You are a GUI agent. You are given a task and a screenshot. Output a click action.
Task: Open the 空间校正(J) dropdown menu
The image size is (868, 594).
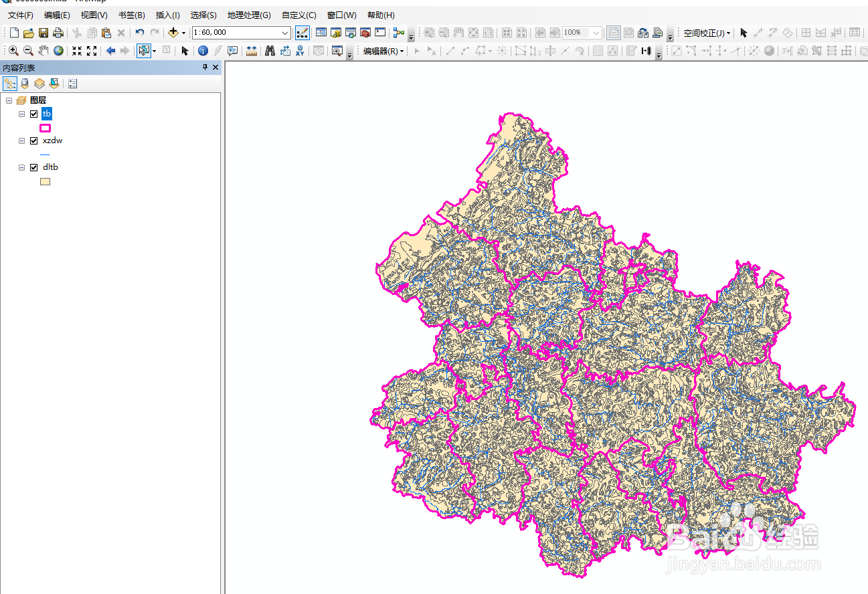(707, 33)
